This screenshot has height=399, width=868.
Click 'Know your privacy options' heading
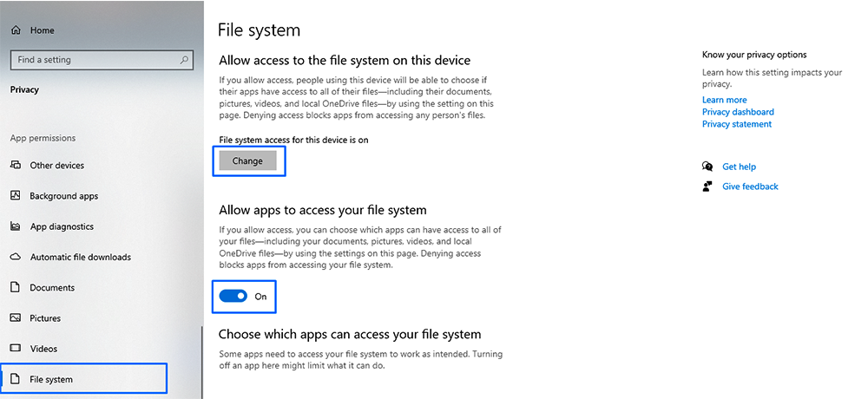(x=754, y=55)
